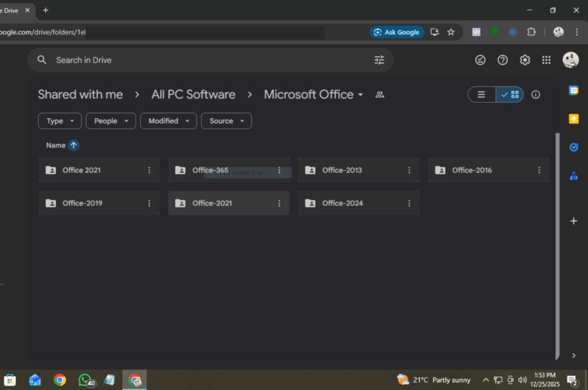Navigate to Shared with me breadcrumb

click(x=80, y=95)
